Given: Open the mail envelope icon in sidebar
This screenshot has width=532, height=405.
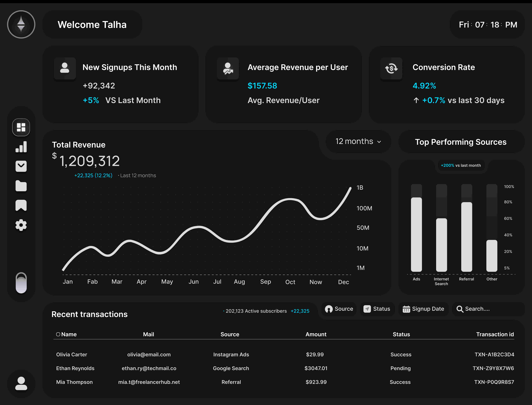Looking at the screenshot, I should click(x=21, y=166).
